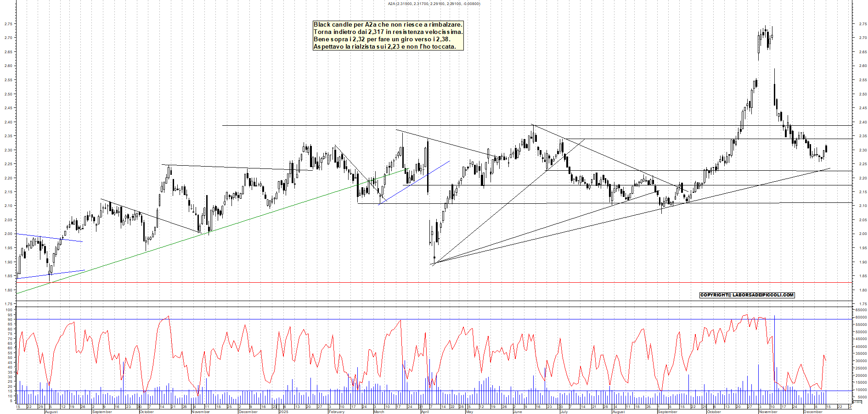The height and width of the screenshot is (414, 868).
Task: Click the July label on the time axis
Action: pos(564,412)
